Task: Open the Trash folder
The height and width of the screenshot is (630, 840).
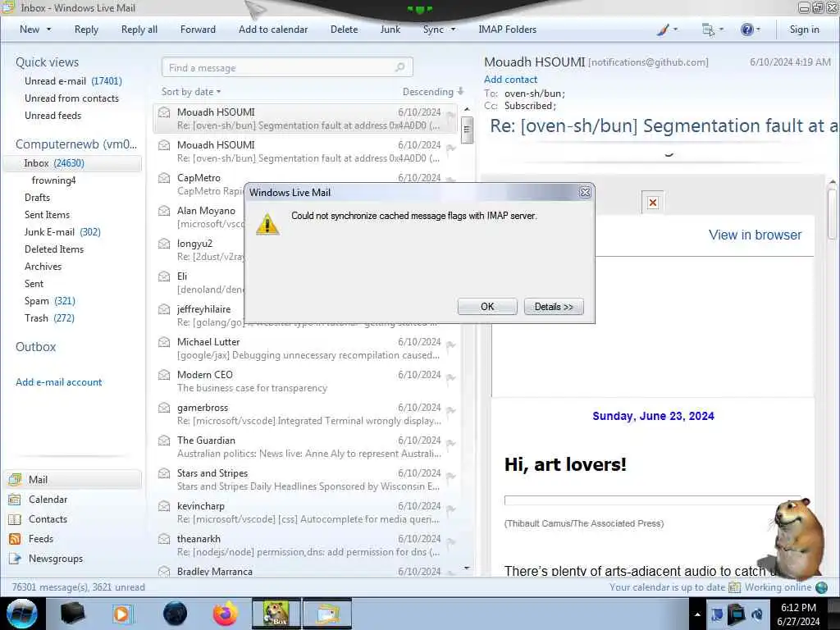Action: [49, 317]
